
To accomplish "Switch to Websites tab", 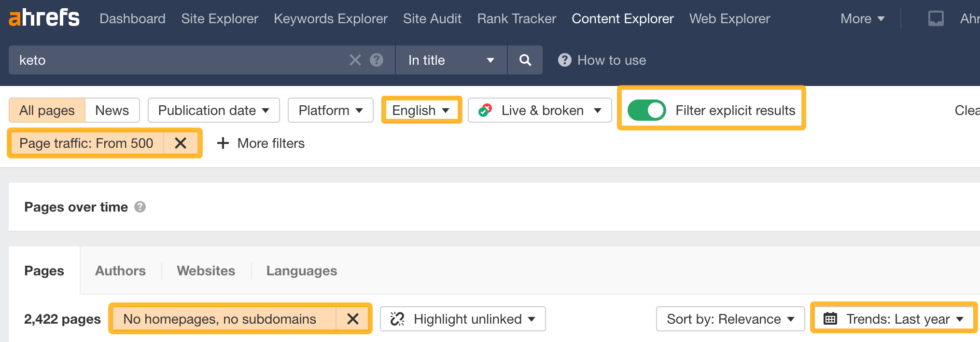I will (206, 271).
